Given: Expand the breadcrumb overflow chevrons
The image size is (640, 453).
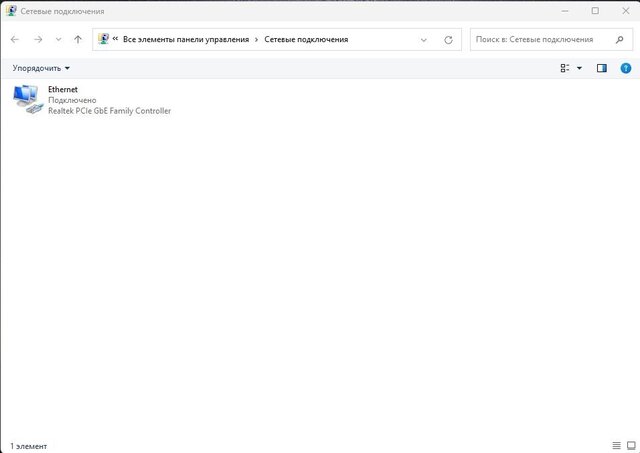Looking at the screenshot, I should pos(115,39).
